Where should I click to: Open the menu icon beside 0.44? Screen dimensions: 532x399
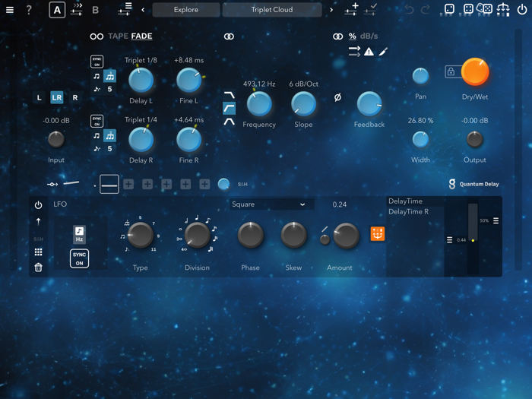(450, 240)
